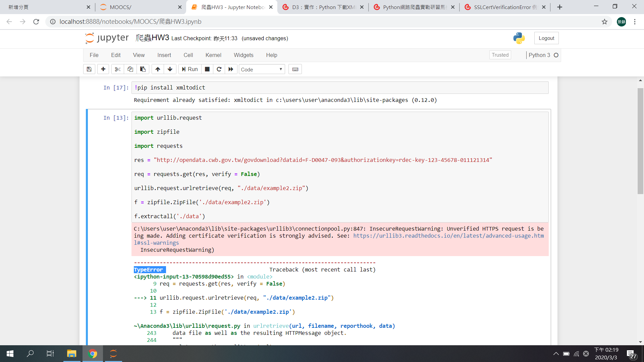Restart kernel and run all cells
The height and width of the screenshot is (362, 644).
tap(231, 69)
